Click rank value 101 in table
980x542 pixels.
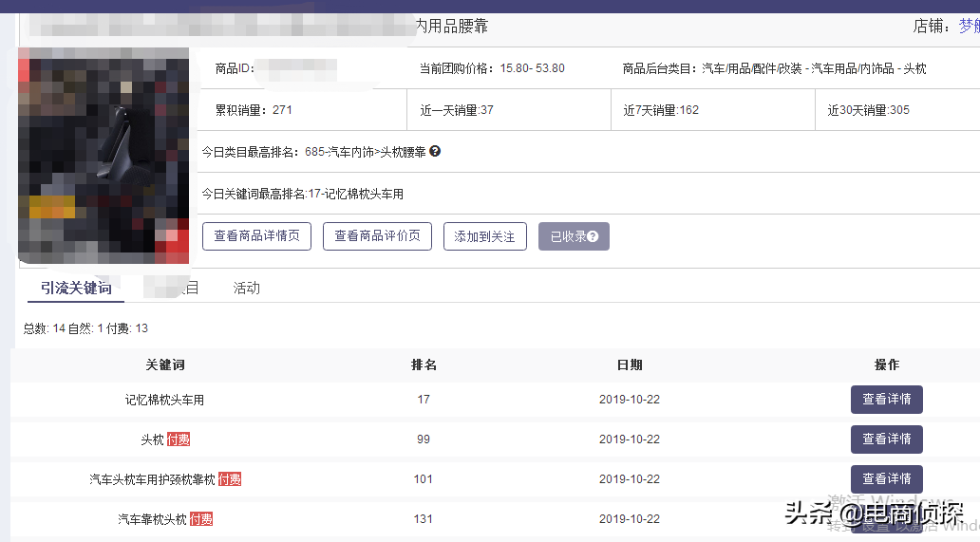click(x=424, y=479)
